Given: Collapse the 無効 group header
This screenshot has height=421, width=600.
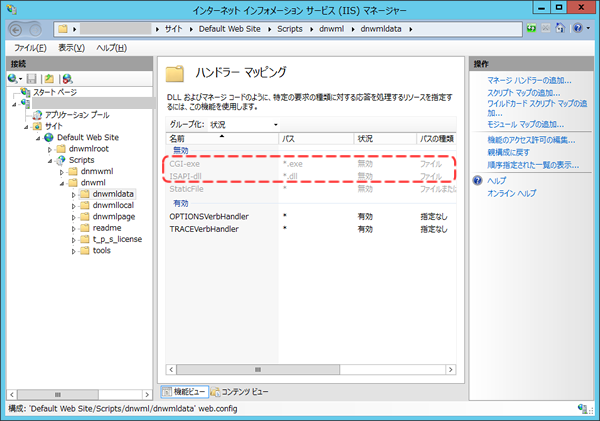Looking at the screenshot, I should tap(180, 150).
